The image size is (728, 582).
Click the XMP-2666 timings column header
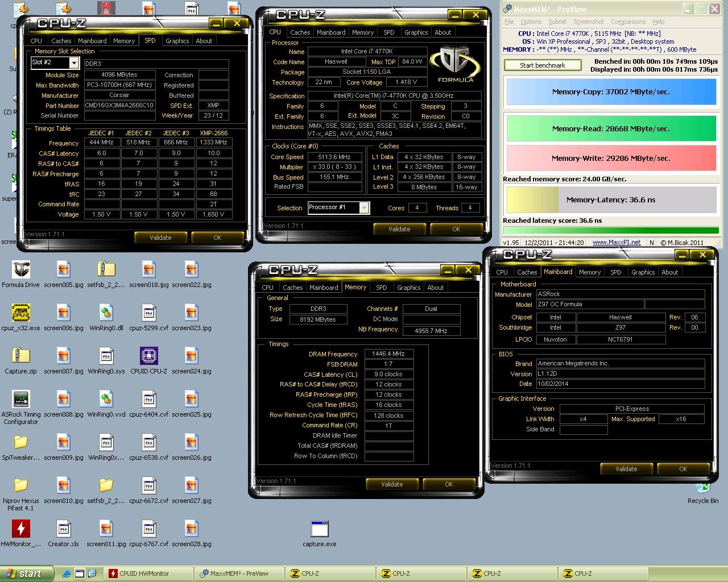pos(213,133)
